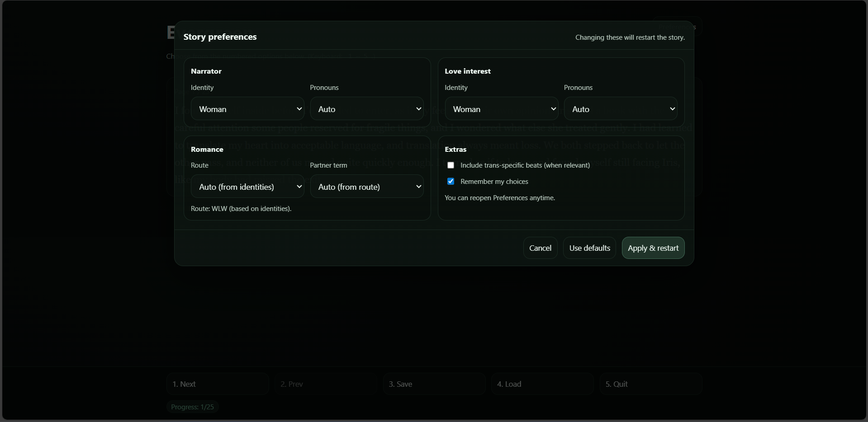This screenshot has height=422, width=868.
Task: Click the Progress 1/25 indicator
Action: click(192, 407)
